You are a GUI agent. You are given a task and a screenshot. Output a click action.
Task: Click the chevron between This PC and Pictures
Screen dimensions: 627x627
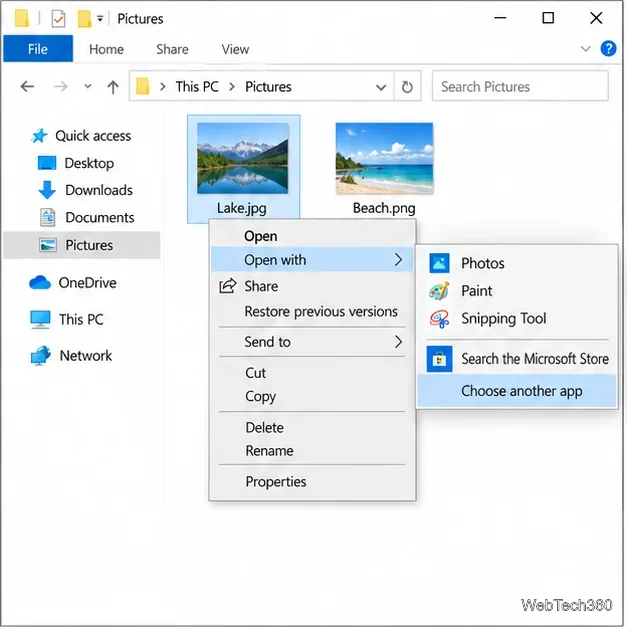232,86
